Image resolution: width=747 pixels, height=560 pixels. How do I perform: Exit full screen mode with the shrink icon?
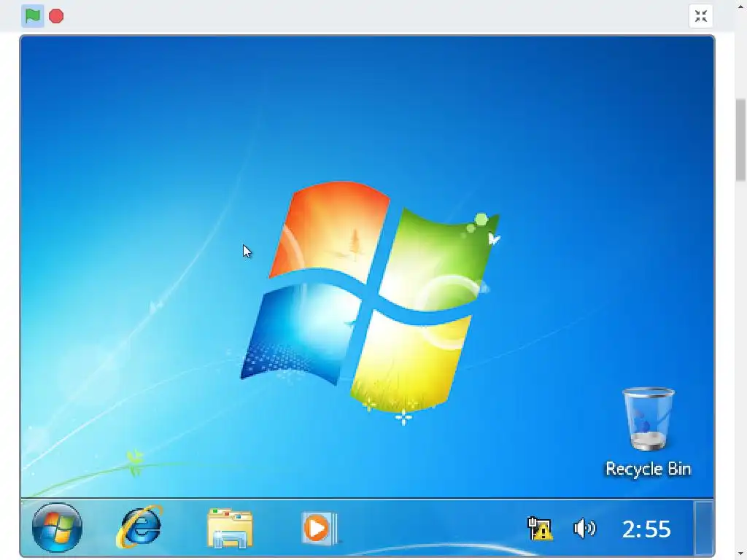tap(701, 16)
